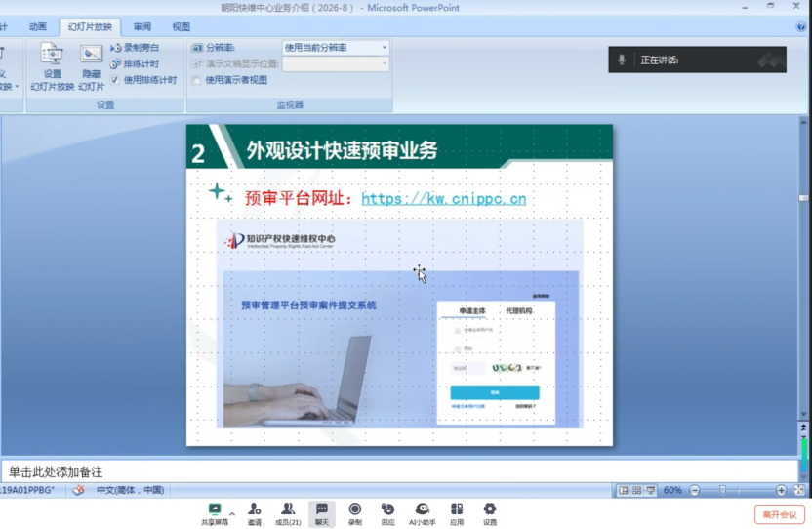Open the View (视图) tab
The width and height of the screenshot is (812, 529).
coord(182,27)
